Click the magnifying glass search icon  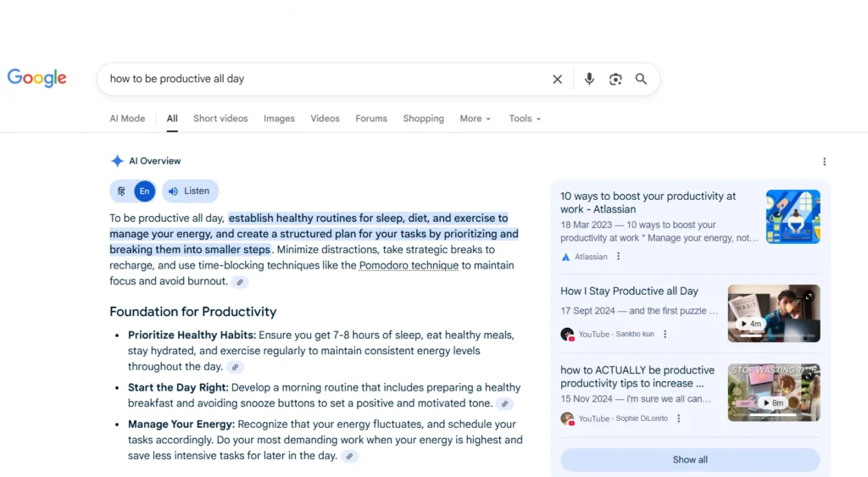[641, 79]
